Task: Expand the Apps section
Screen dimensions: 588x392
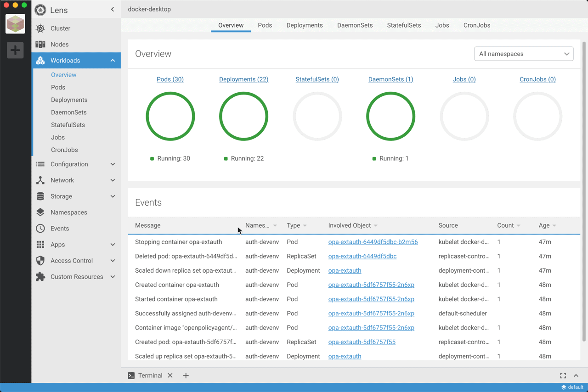Action: click(x=113, y=245)
